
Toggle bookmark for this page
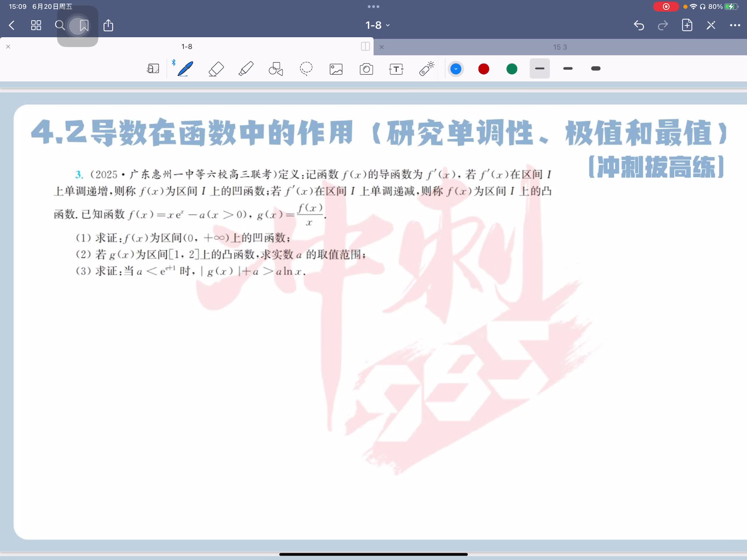84,25
